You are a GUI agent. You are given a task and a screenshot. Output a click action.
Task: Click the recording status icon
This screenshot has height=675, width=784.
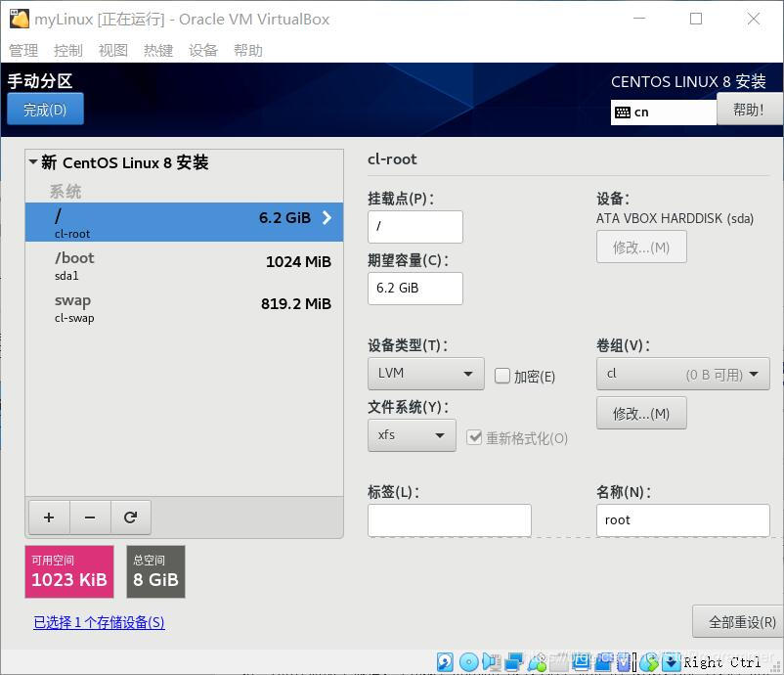[604, 662]
